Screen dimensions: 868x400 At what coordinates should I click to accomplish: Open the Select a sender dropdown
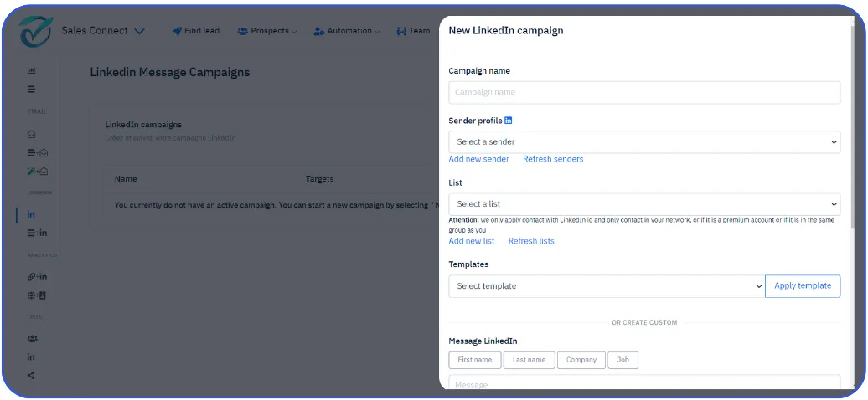coord(644,142)
